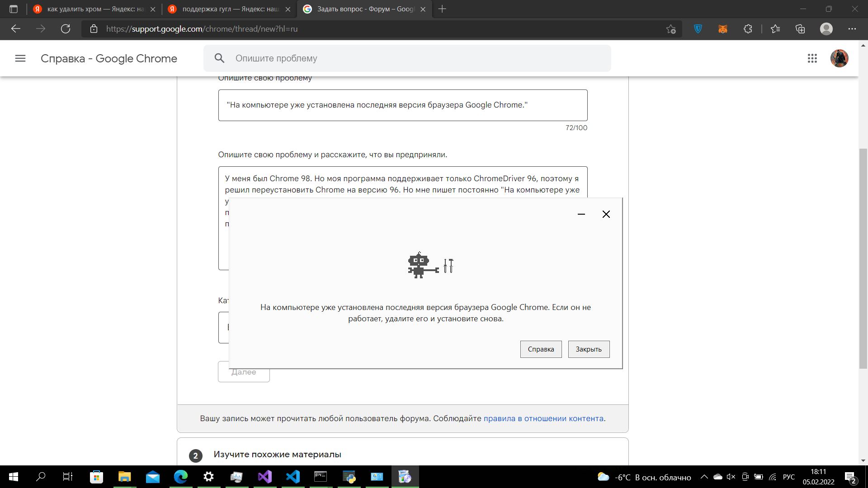This screenshot has width=868, height=488.
Task: Switch input language РУС
Action: point(789,477)
